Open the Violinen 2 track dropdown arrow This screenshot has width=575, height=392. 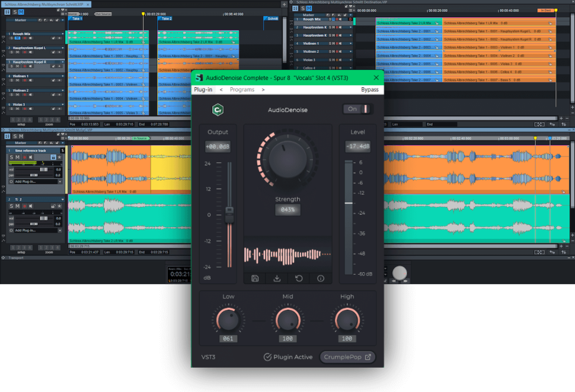tap(63, 90)
